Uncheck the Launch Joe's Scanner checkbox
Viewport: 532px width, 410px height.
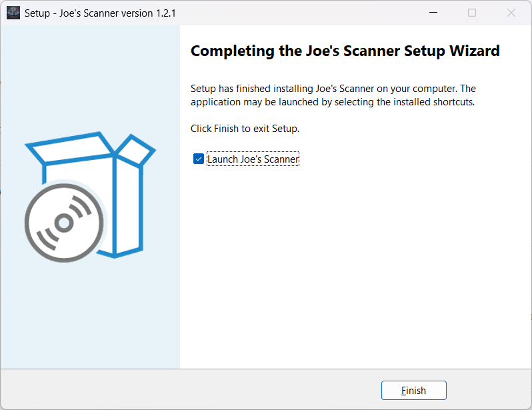[x=198, y=159]
